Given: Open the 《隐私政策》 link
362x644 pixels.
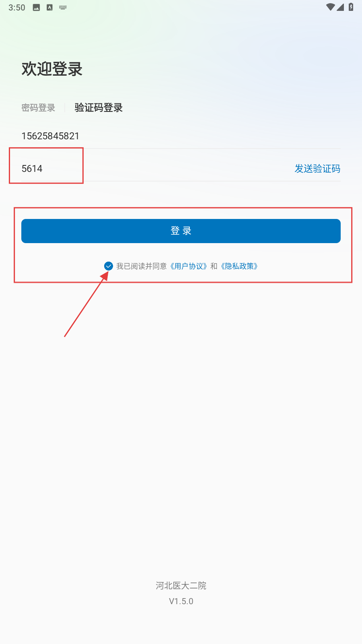Looking at the screenshot, I should coord(239,266).
